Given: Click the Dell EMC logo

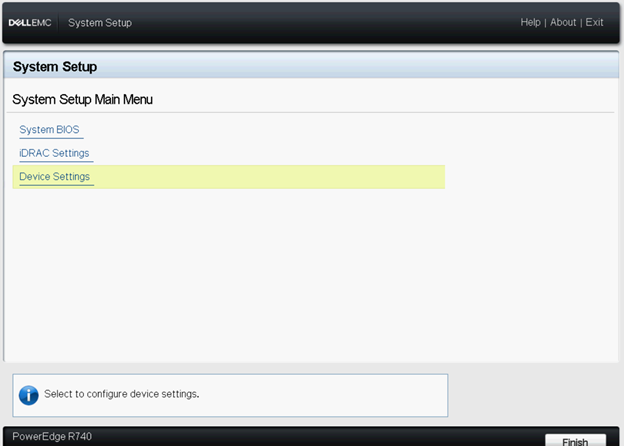Looking at the screenshot, I should (x=31, y=22).
